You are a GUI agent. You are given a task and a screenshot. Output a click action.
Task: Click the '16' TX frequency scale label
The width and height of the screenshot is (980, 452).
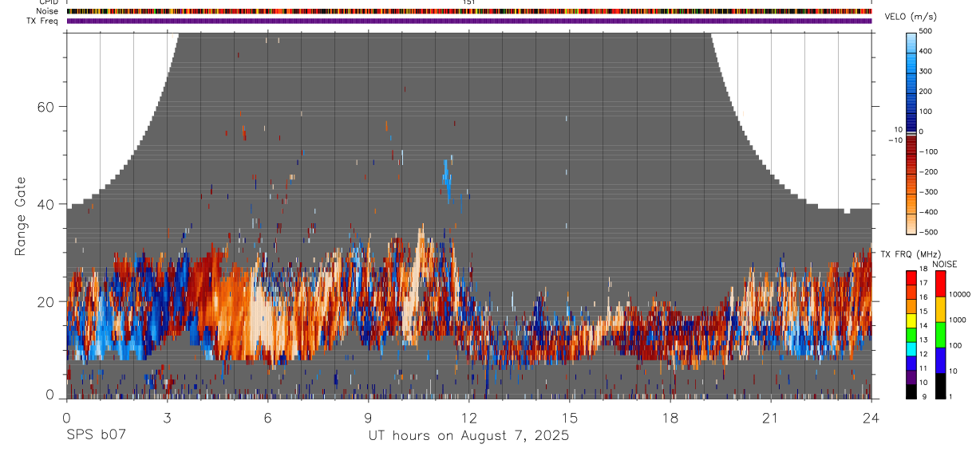pos(924,297)
